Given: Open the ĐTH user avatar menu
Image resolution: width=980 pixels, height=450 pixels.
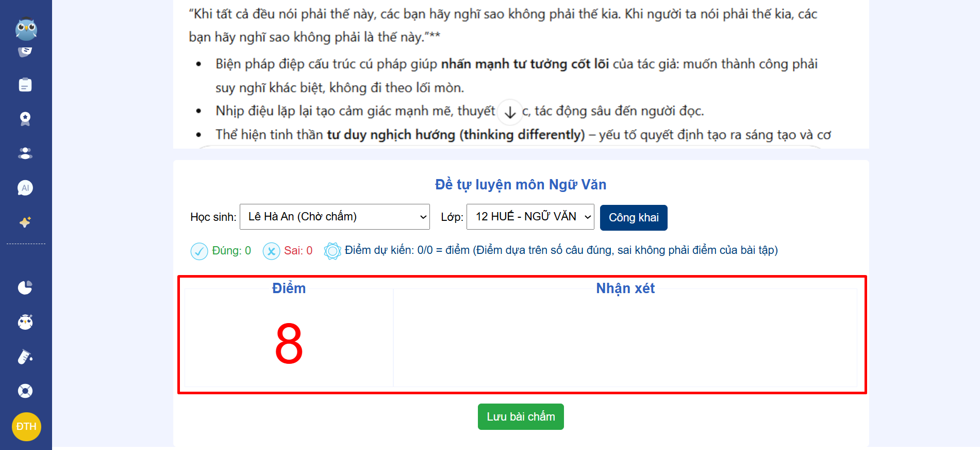Looking at the screenshot, I should coord(26,427).
